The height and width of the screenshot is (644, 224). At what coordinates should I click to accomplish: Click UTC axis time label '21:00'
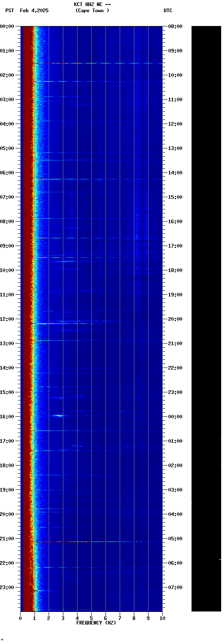(x=175, y=344)
